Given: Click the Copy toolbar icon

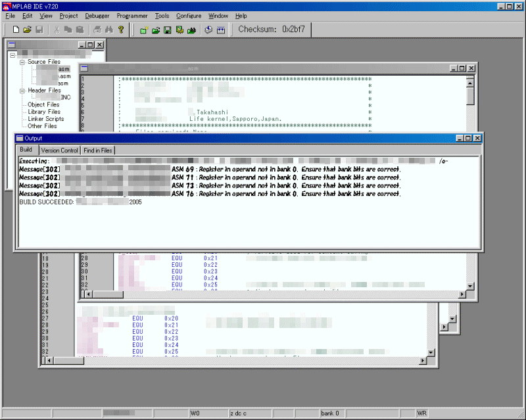Looking at the screenshot, I should point(68,30).
